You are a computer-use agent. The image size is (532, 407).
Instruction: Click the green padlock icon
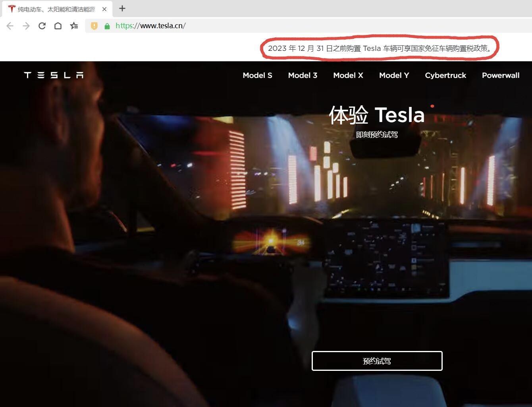107,26
